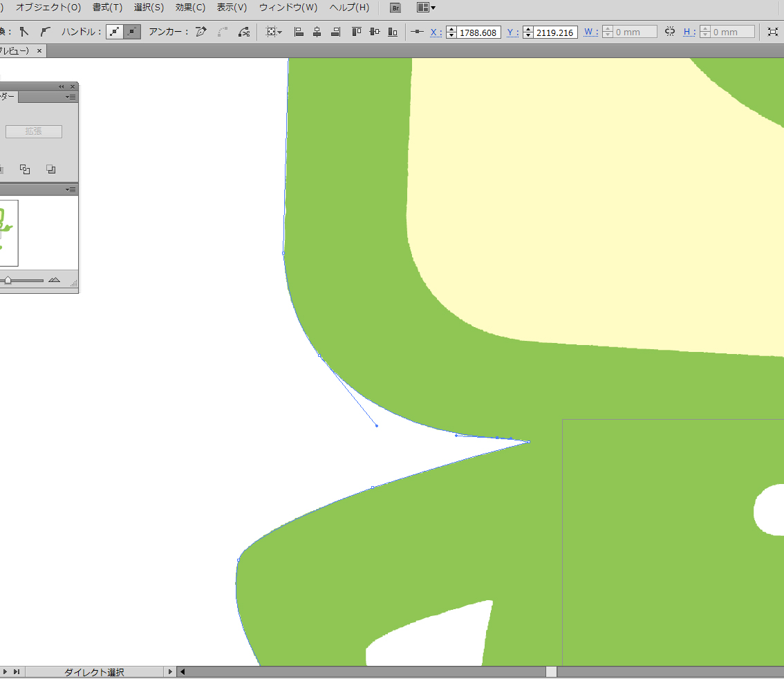The height and width of the screenshot is (679, 784).
Task: Click the Pathfinder outline icon
Action: pos(25,169)
